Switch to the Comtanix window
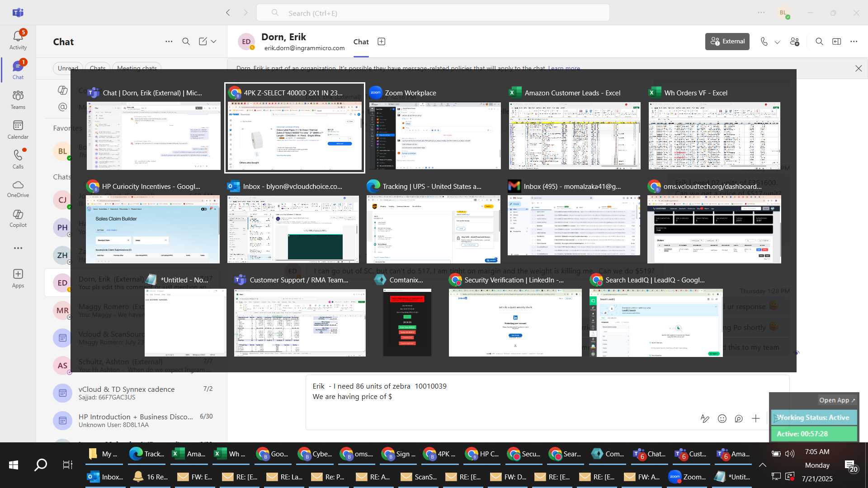Screen dimensions: 868x488 407,316
